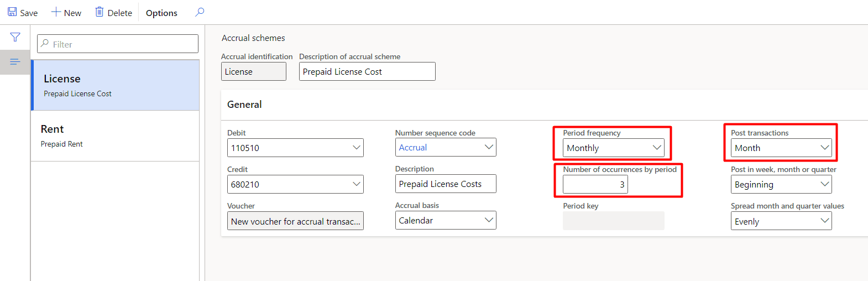Viewport: 868px width, 281px height.
Task: Collapse the General section header
Action: click(x=244, y=105)
